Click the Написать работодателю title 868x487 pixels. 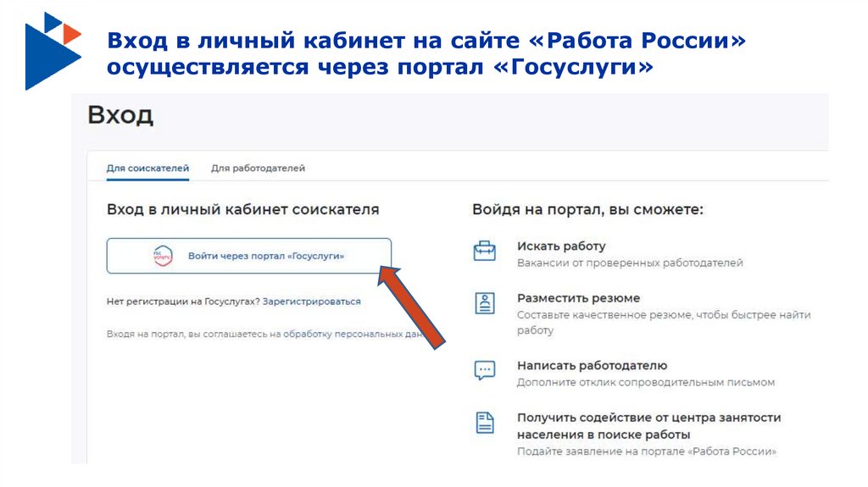(x=593, y=365)
